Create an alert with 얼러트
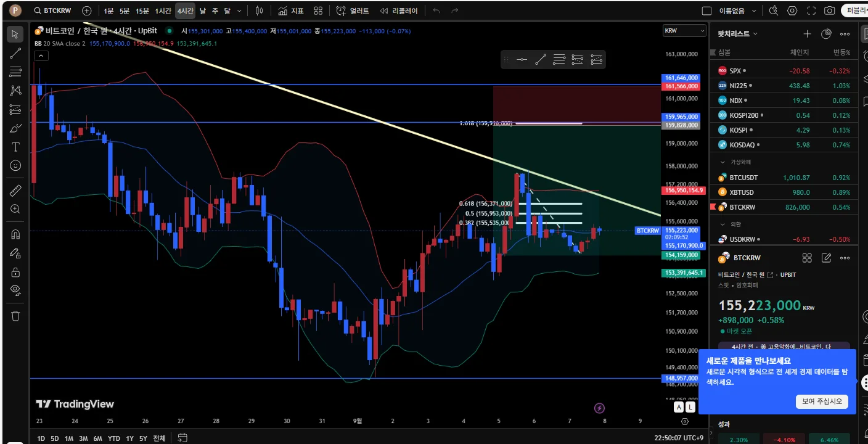The height and width of the screenshot is (444, 868). point(353,10)
